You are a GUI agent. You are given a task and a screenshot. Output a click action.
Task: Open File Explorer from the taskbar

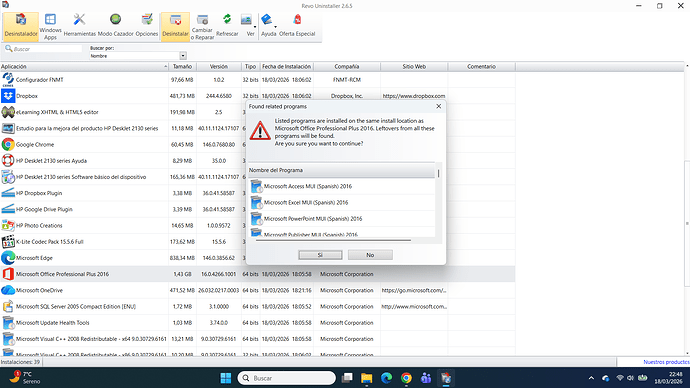pos(367,378)
